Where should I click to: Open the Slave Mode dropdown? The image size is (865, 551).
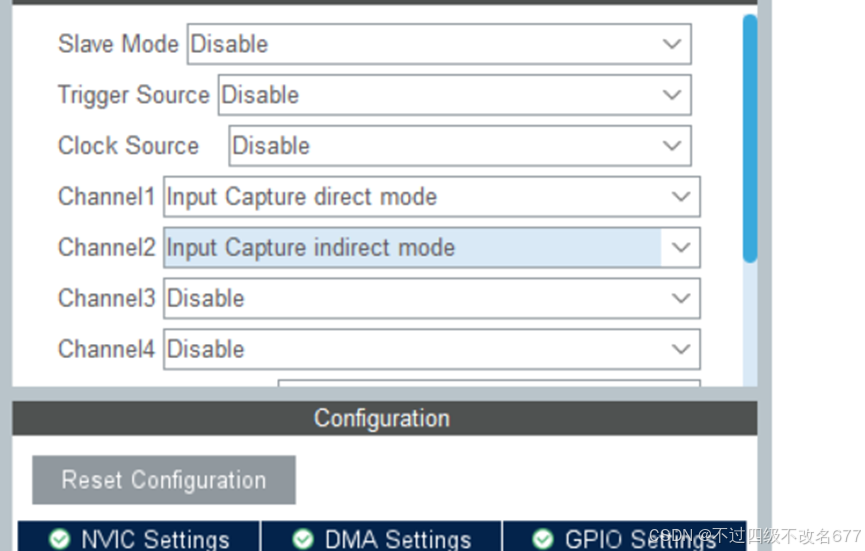(x=439, y=44)
